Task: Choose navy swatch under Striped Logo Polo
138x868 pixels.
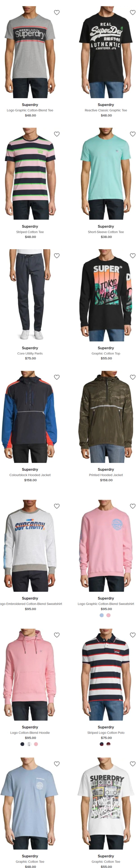Action: tap(101, 744)
